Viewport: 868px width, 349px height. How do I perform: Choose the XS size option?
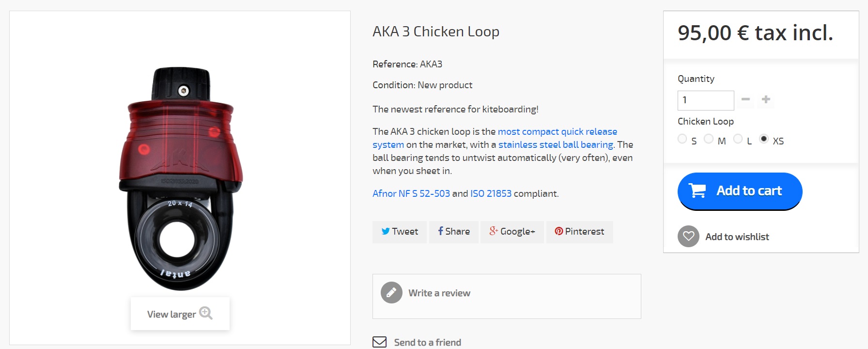[x=764, y=139]
